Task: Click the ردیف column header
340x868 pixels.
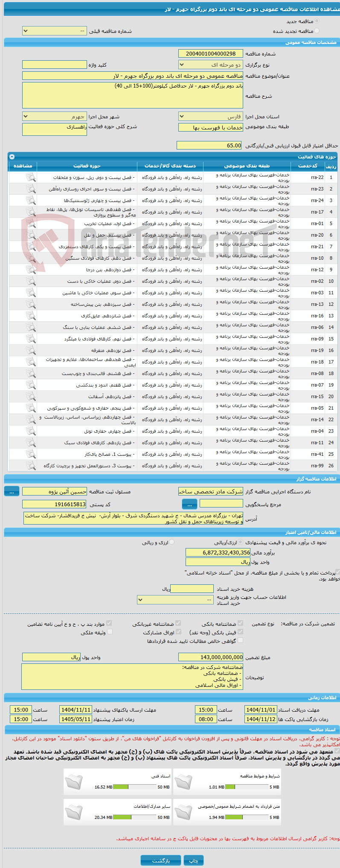Action: pos(331,166)
